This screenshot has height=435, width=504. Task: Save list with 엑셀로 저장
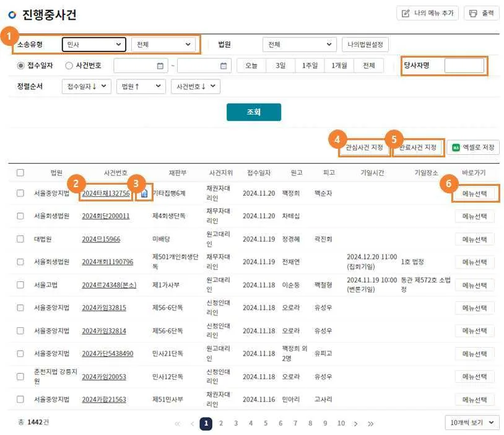point(473,147)
